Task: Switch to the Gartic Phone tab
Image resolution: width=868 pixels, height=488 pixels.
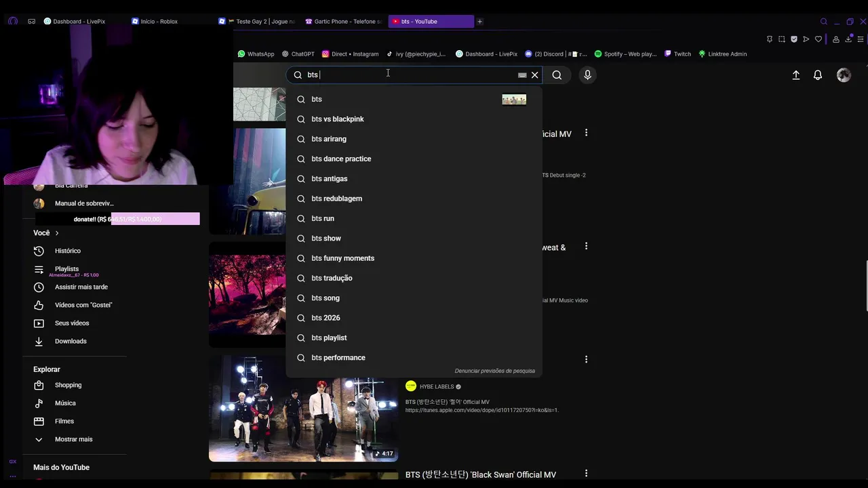Action: [x=344, y=21]
